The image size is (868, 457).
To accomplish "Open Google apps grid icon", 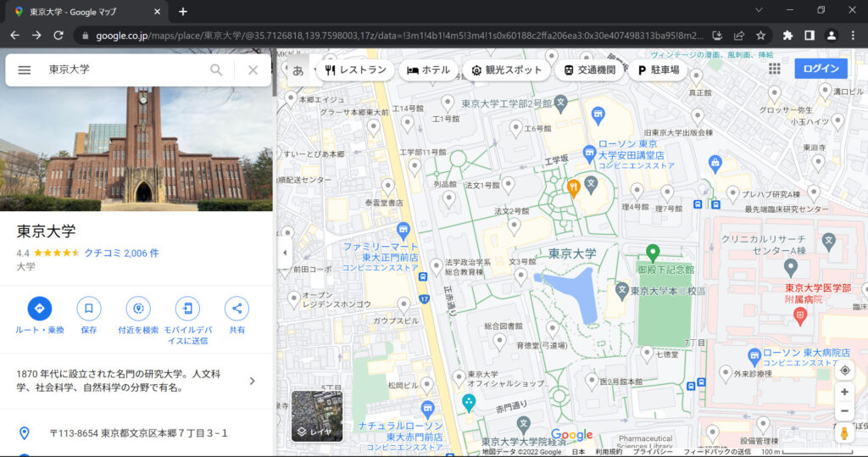I will click(775, 69).
